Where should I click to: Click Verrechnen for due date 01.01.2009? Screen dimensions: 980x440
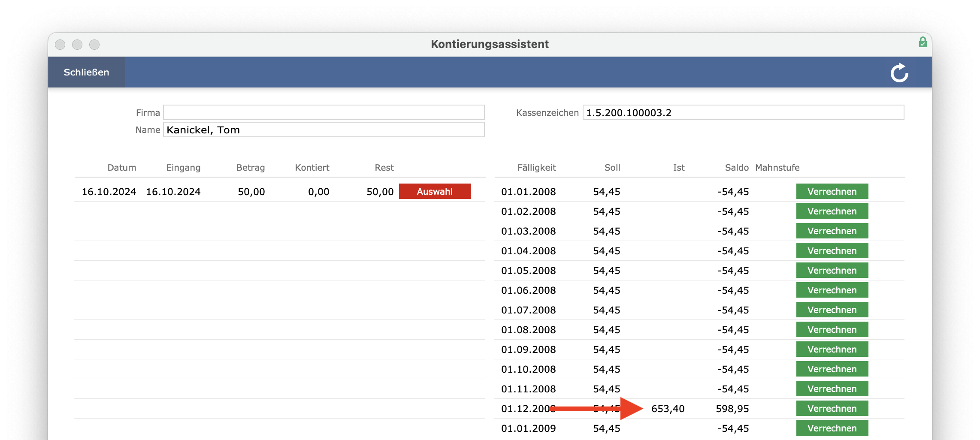[x=832, y=428]
